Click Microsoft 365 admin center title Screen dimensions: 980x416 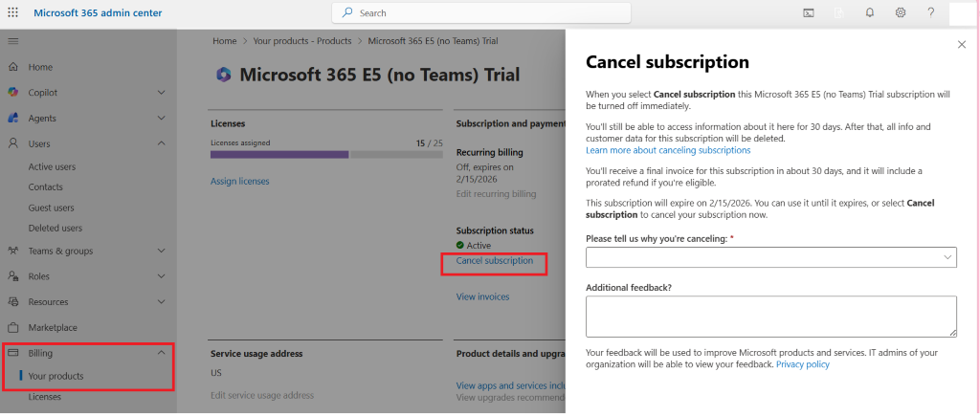point(98,12)
